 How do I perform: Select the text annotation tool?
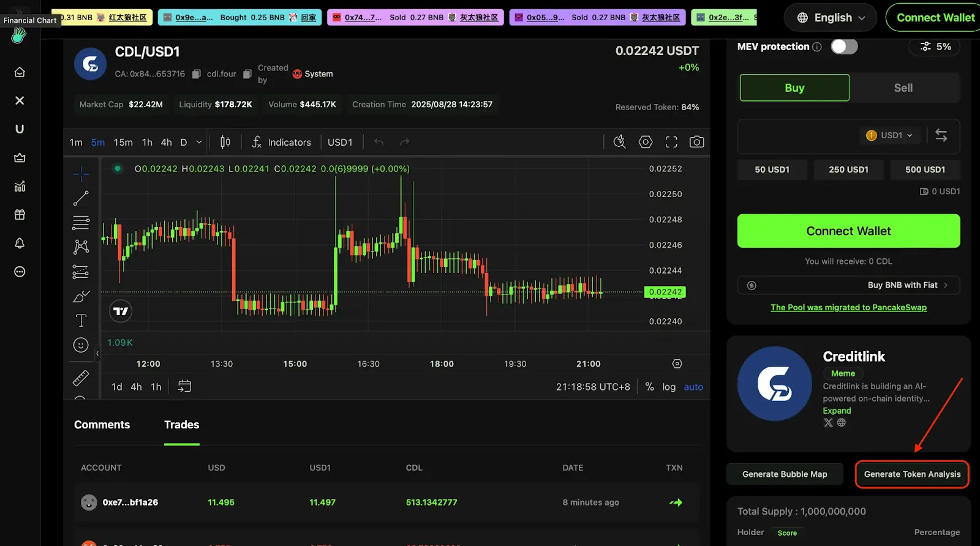[81, 321]
